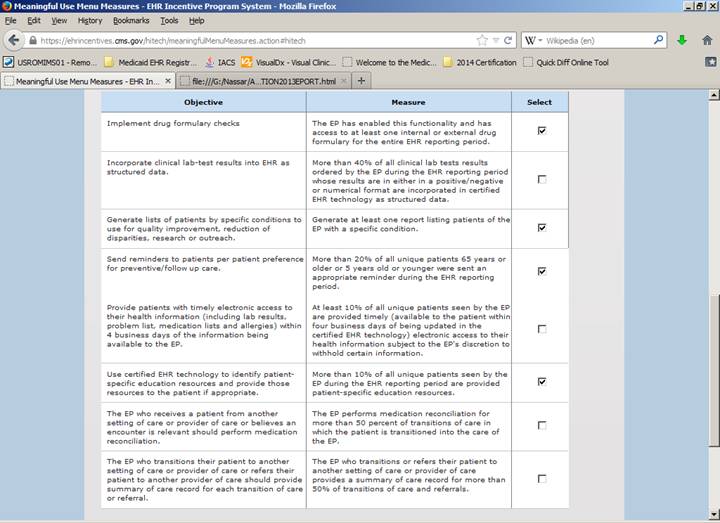Reload the page with the refresh icon
720x523 pixels.
click(509, 40)
